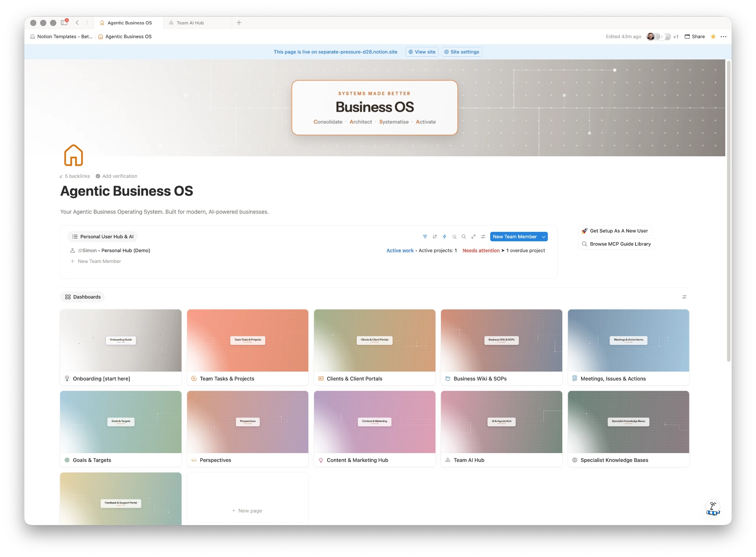This screenshot has width=756, height=557.
Task: Switch to the Agentic Business OS tab
Action: (128, 23)
